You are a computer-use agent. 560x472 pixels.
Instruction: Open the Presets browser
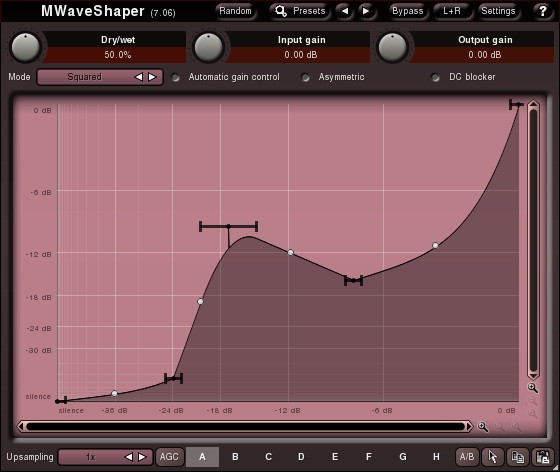point(300,11)
